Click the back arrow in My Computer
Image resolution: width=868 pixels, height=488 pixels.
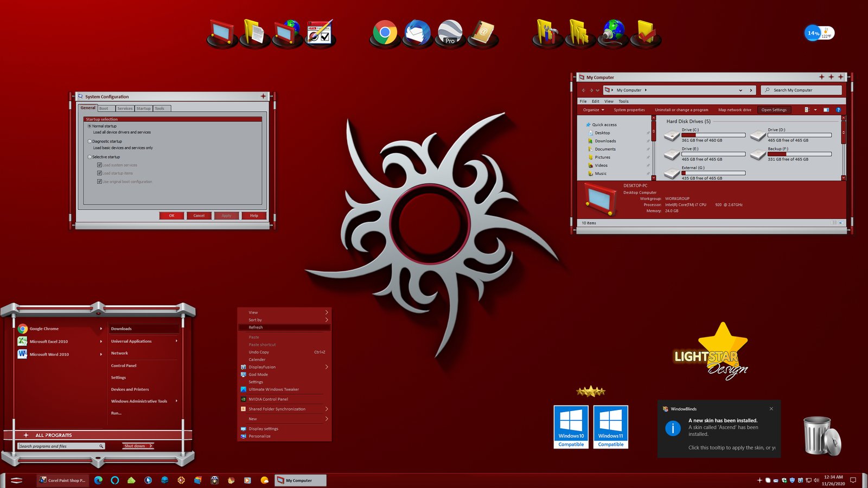[584, 90]
